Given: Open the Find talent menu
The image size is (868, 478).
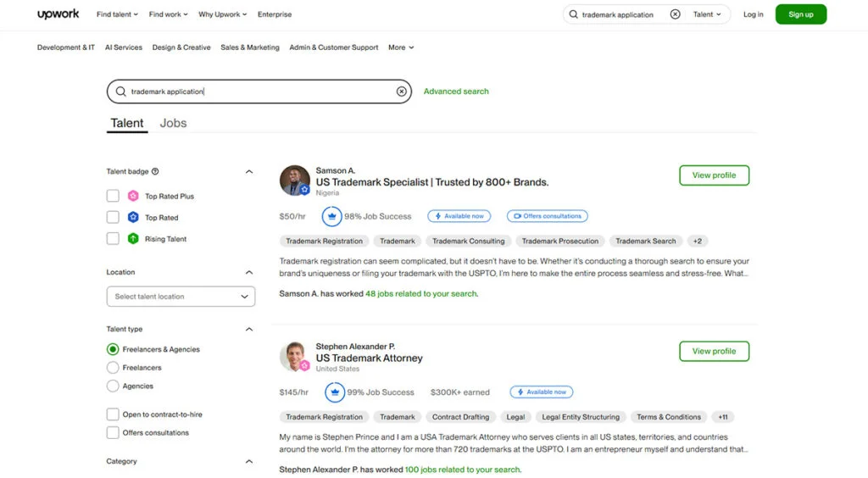Looking at the screenshot, I should 117,14.
